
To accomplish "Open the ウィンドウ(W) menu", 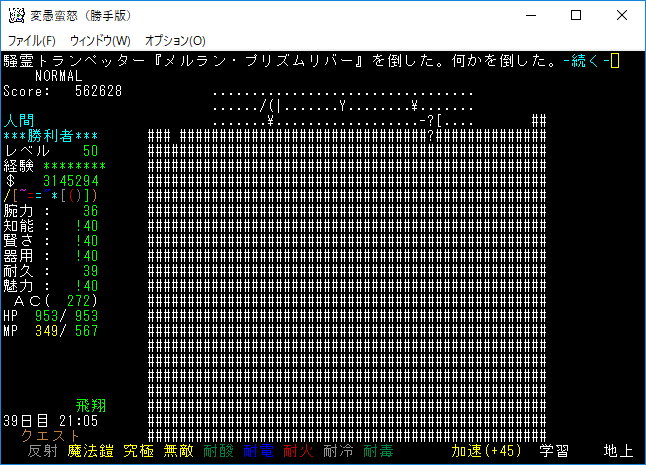I will [100, 41].
